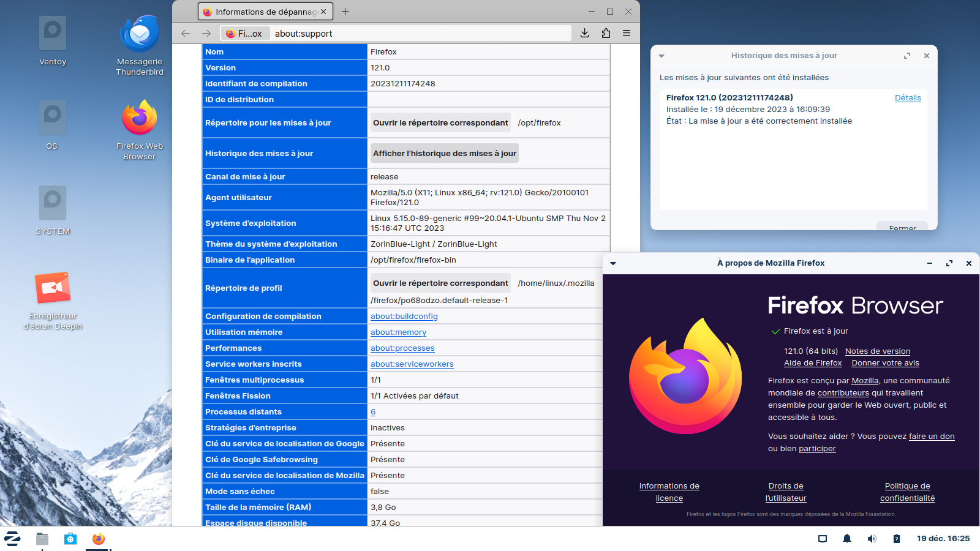Click the /opt/firefox/firefox-bin path text
The image size is (980, 551).
tap(413, 260)
